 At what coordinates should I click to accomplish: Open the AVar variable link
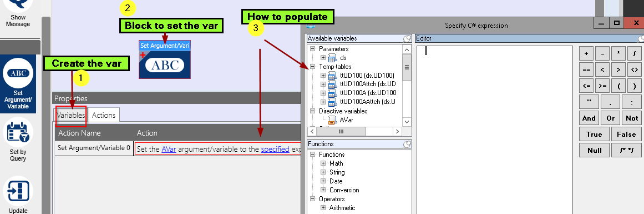tap(169, 149)
